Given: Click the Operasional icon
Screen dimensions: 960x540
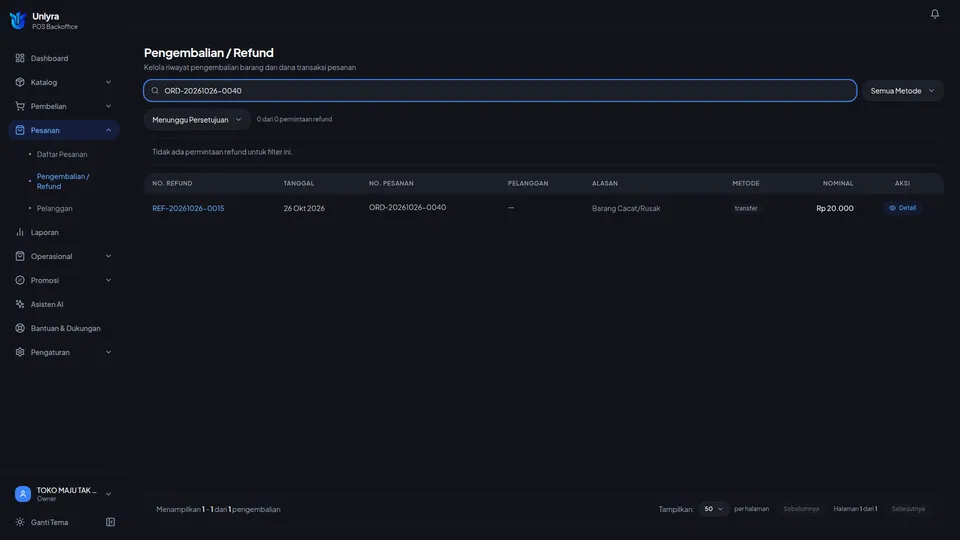Looking at the screenshot, I should pos(20,256).
